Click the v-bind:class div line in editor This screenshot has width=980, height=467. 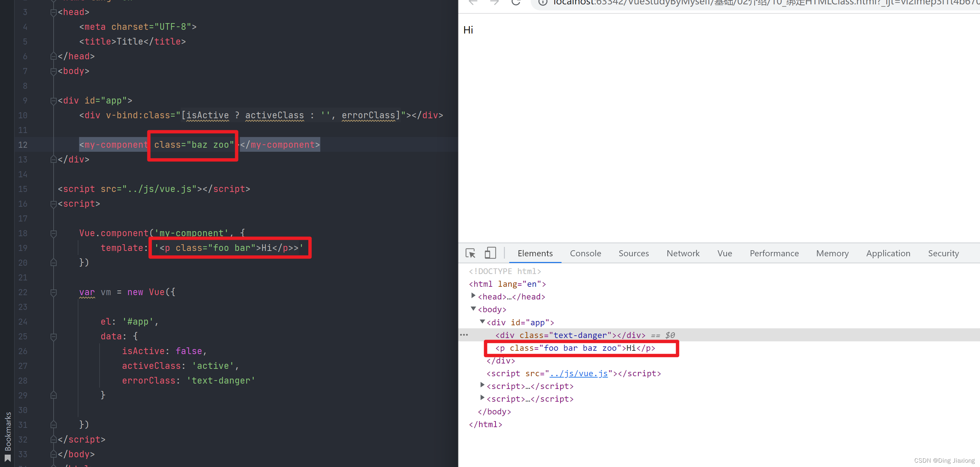261,115
